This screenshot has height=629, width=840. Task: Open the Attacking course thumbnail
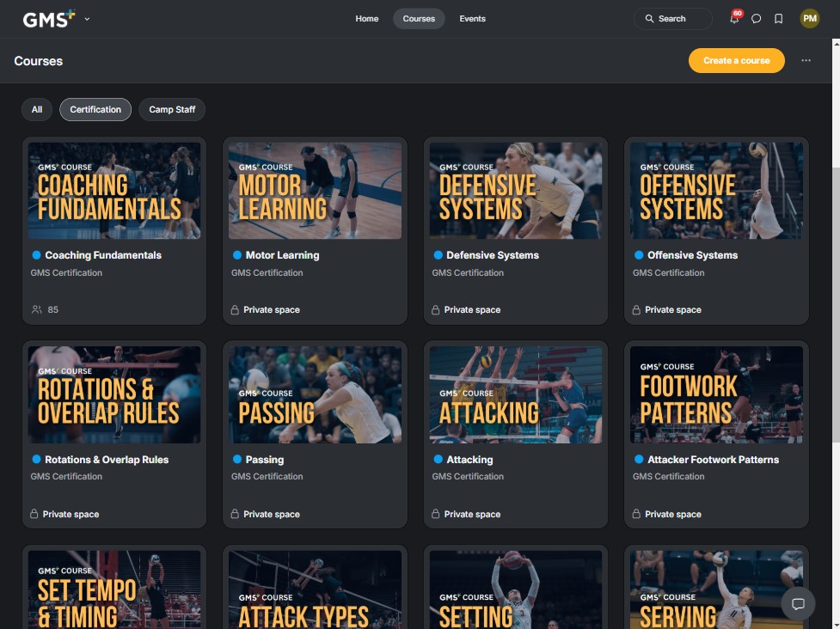click(x=515, y=394)
